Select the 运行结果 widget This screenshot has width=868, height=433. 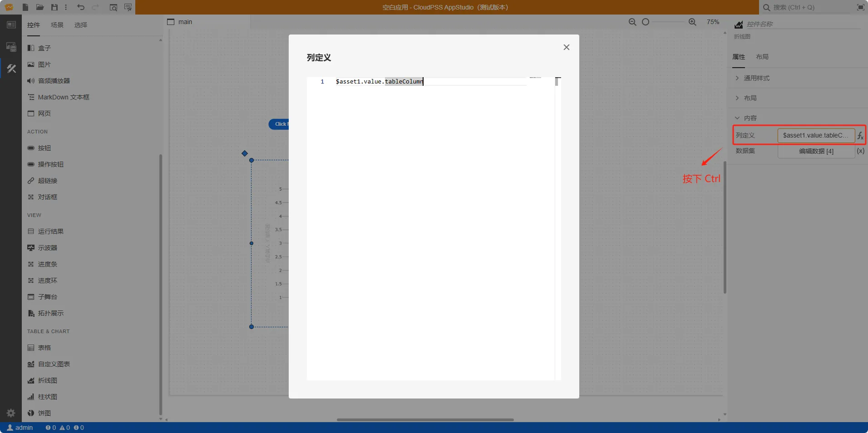[45, 231]
